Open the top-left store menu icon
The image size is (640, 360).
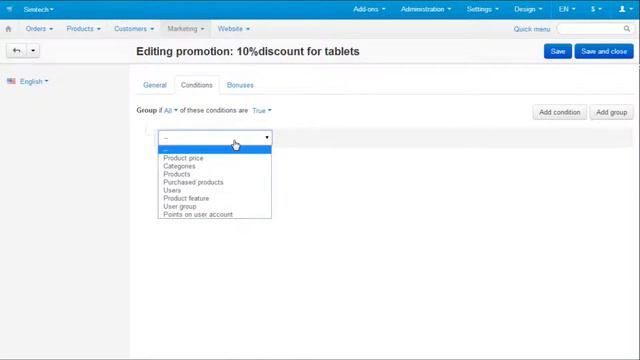[9, 9]
